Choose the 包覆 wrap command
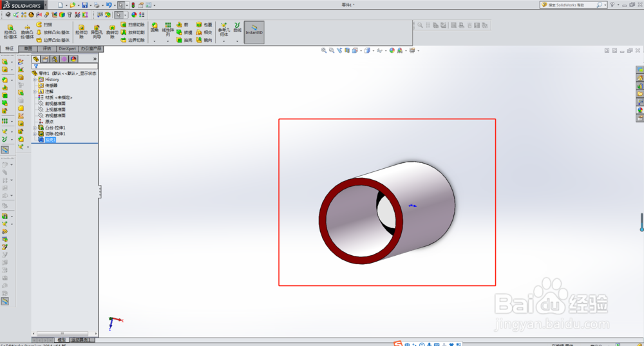 (204, 24)
